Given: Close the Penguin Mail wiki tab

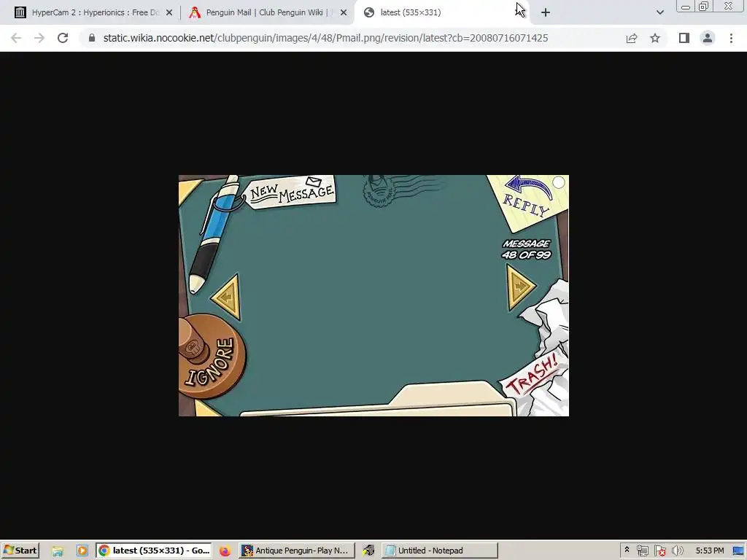Looking at the screenshot, I should click(x=344, y=12).
